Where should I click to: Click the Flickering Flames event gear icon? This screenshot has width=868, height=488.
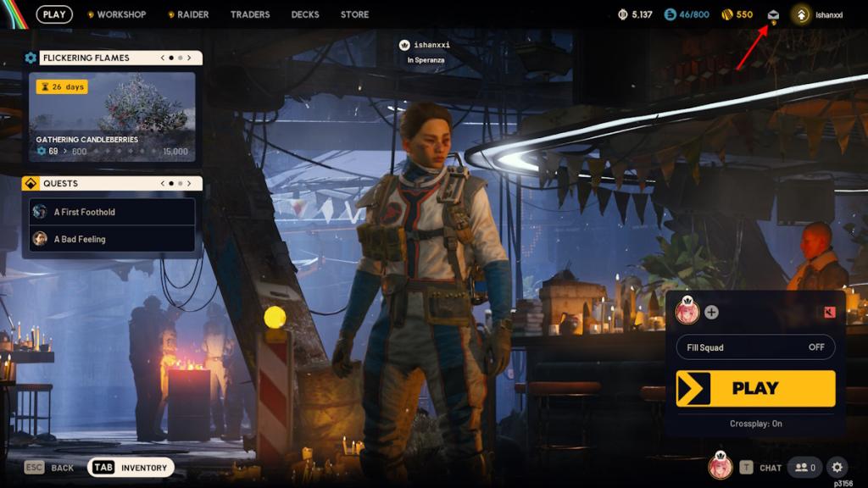(31, 58)
